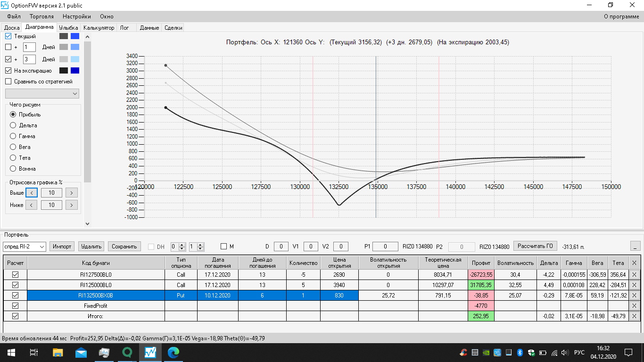Remove the FixedProfit row with its X button
644x362 pixels.
point(634,305)
